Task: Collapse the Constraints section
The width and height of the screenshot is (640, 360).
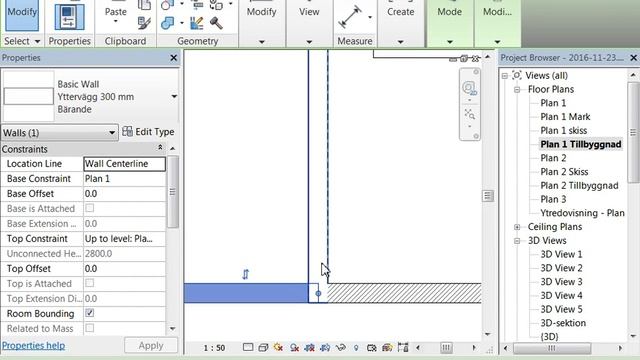Action: coord(160,147)
